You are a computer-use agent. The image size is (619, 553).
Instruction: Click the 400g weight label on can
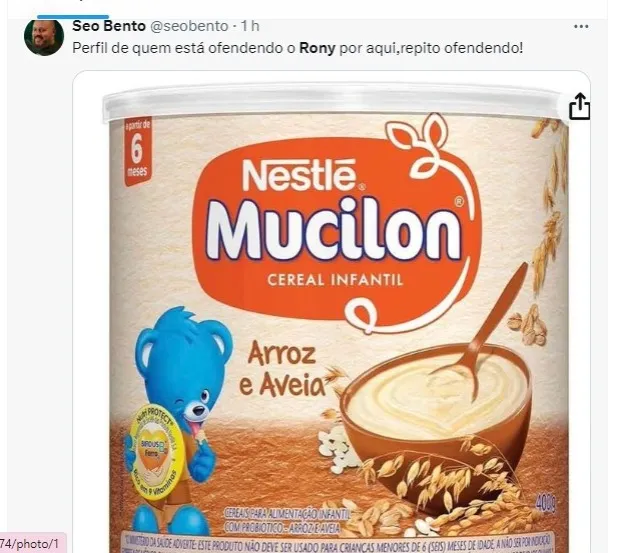coord(546,503)
